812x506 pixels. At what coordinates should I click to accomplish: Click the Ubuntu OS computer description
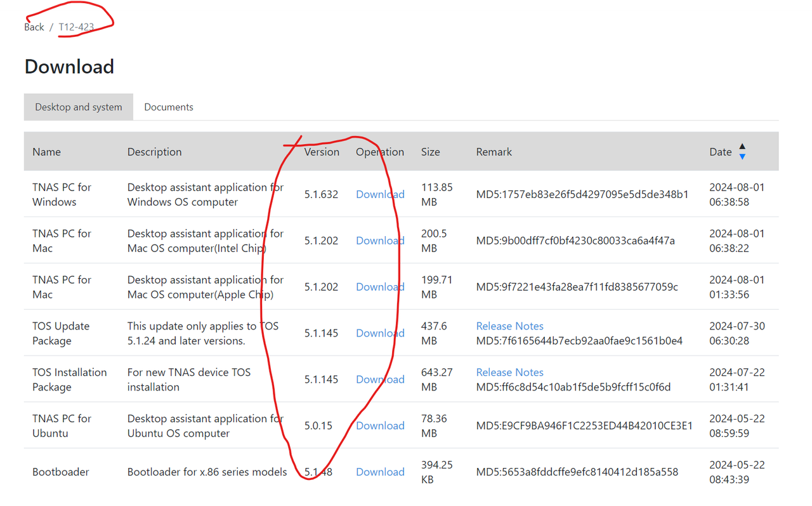206,426
